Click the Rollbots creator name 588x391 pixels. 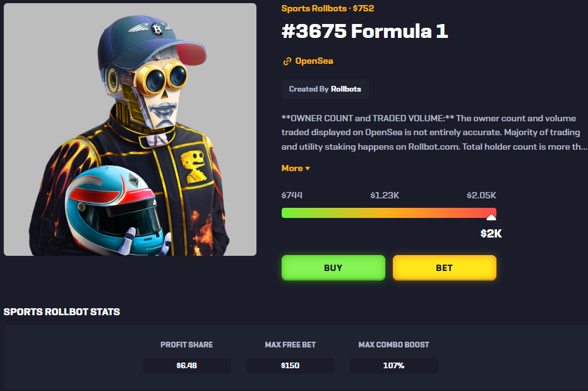(x=345, y=89)
